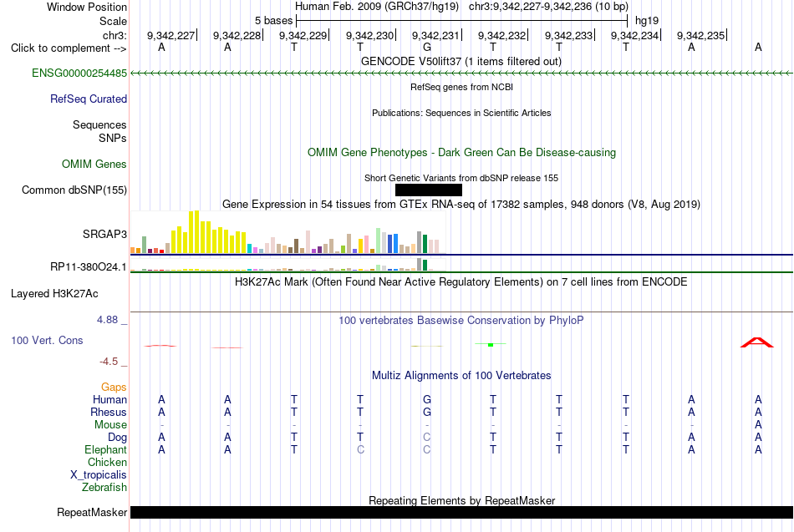Click the ENSG00000254485 gene label
This screenshot has width=794, height=532.
tap(79, 73)
